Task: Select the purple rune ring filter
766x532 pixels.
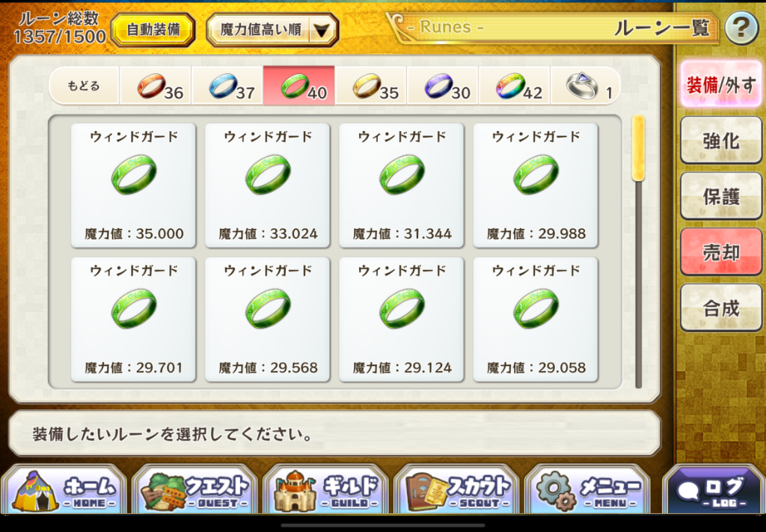Action: [x=443, y=86]
